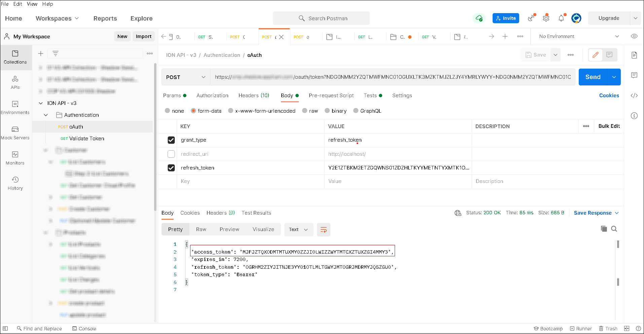Viewport: 644px width, 334px height.
Task: Open the No Environment selector dropdown
Action: coord(579,36)
